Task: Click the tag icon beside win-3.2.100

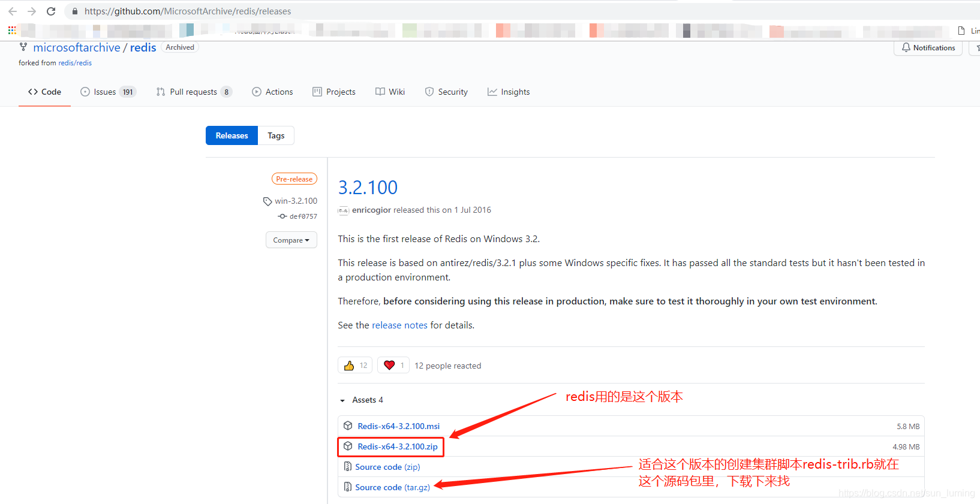Action: [x=267, y=201]
